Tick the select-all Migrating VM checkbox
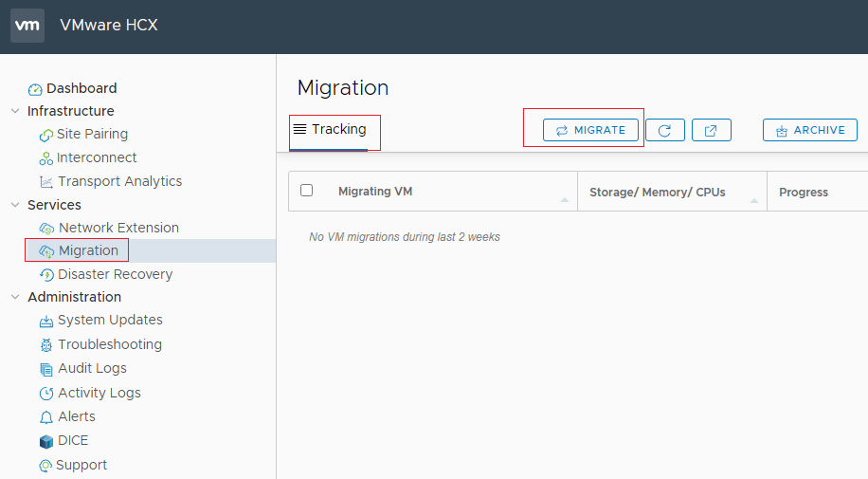868x479 pixels. click(307, 190)
